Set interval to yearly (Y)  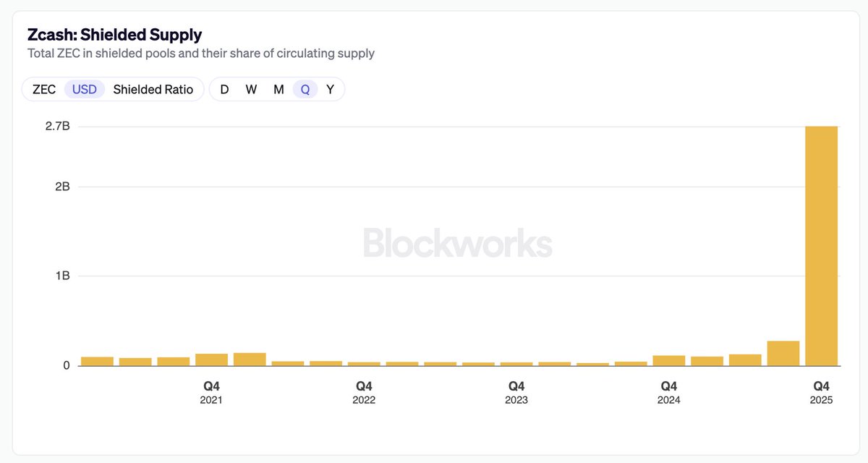pos(331,90)
